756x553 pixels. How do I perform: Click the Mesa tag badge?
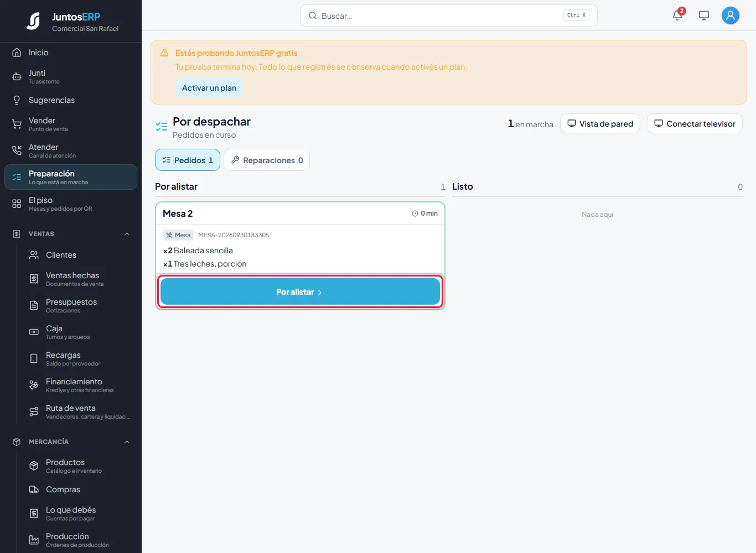pyautogui.click(x=178, y=235)
